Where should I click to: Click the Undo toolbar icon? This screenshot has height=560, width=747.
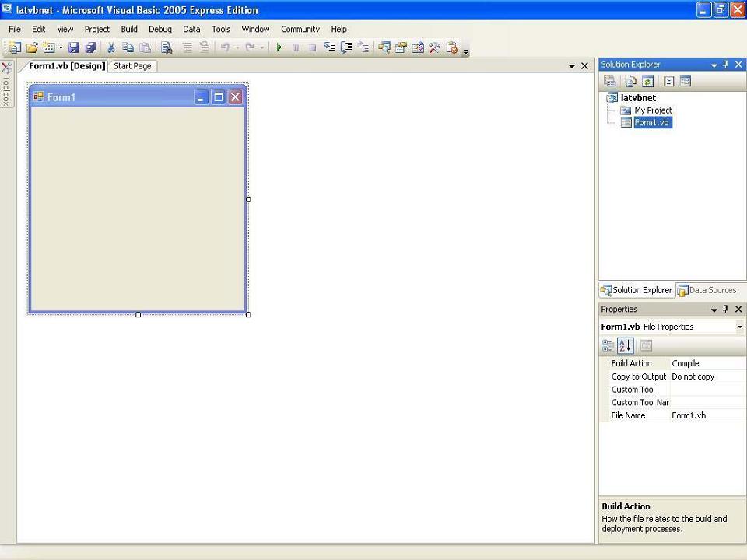[x=225, y=47]
